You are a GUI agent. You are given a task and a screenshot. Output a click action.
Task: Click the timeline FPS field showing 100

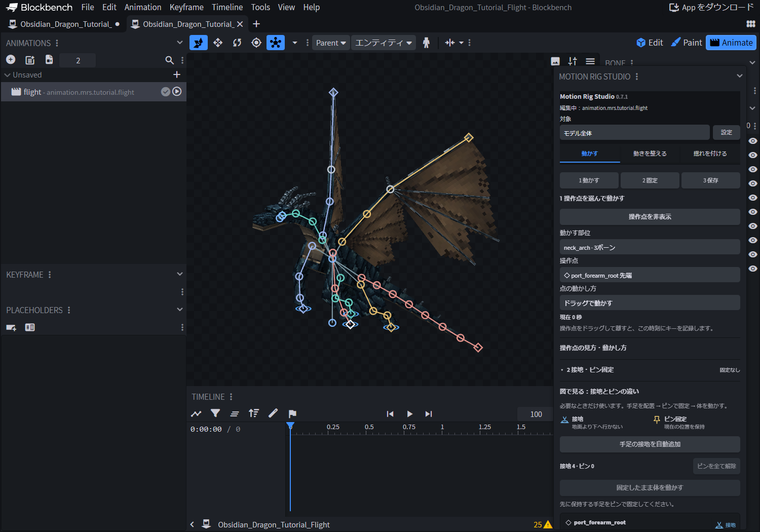click(536, 414)
